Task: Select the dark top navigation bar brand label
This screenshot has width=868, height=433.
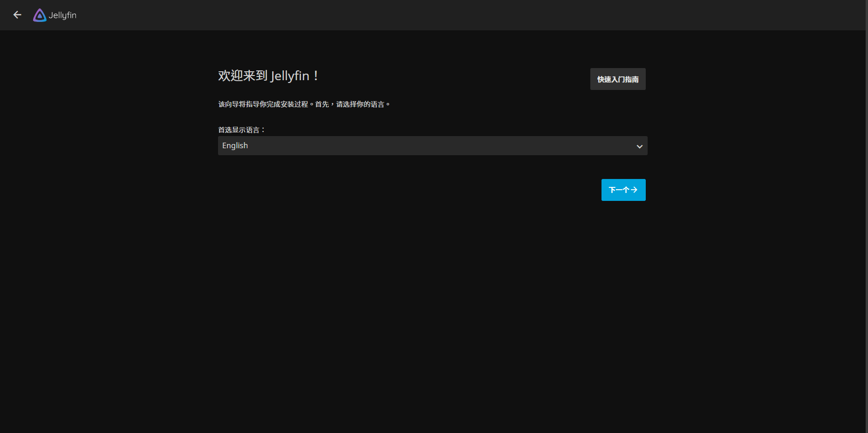Action: click(63, 15)
